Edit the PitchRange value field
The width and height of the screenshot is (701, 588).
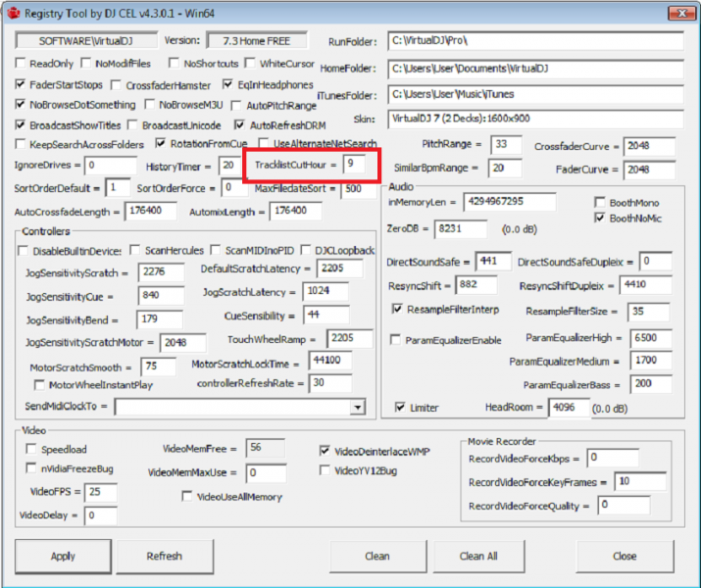506,145
